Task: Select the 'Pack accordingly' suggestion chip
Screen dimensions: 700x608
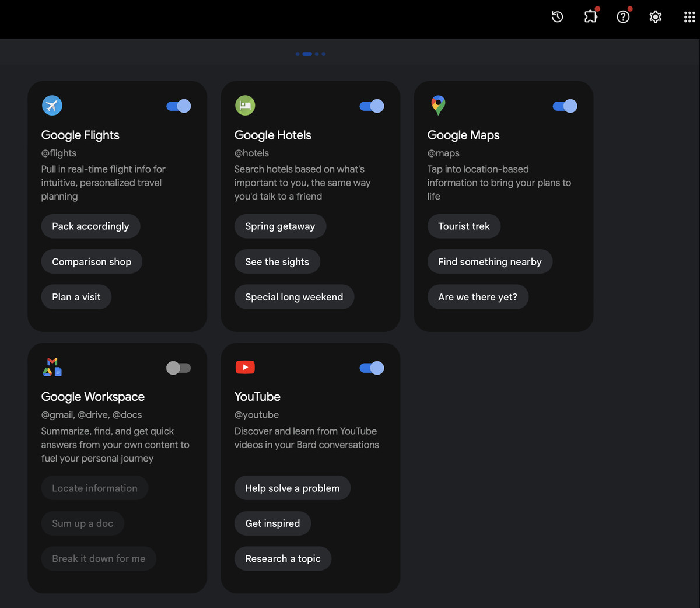Action: coord(90,226)
